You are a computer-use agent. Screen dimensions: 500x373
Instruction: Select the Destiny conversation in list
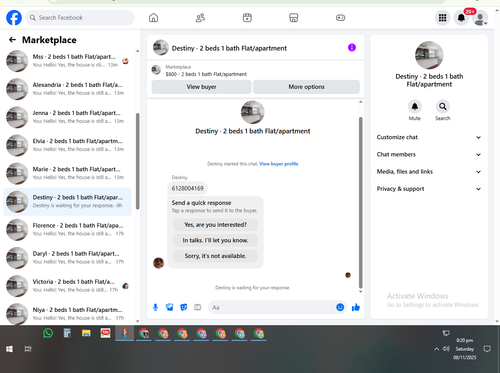(x=67, y=201)
